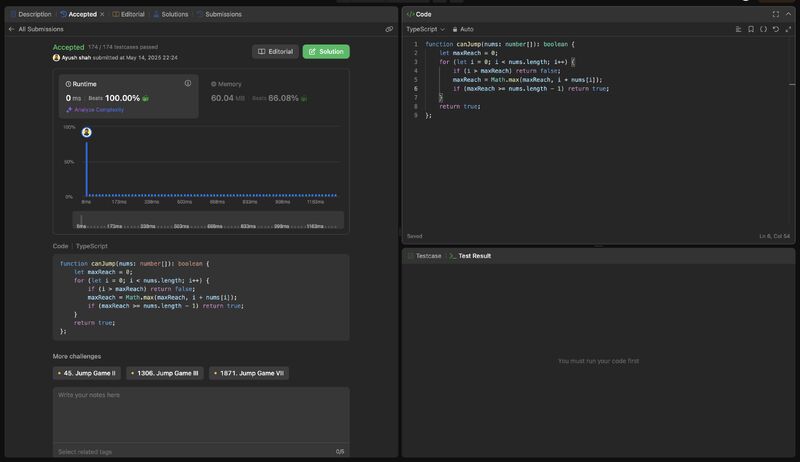Reset code with the undo arrow icon
The image size is (800, 462).
[x=776, y=29]
